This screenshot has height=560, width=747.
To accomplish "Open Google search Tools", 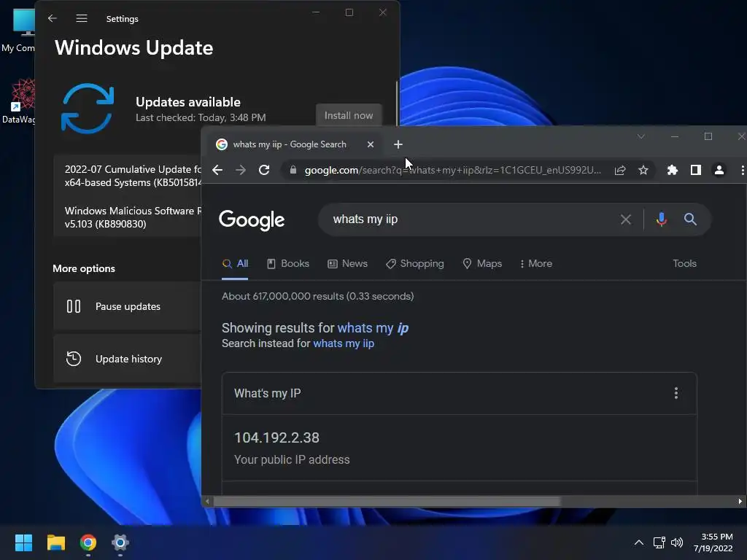I will tap(684, 263).
